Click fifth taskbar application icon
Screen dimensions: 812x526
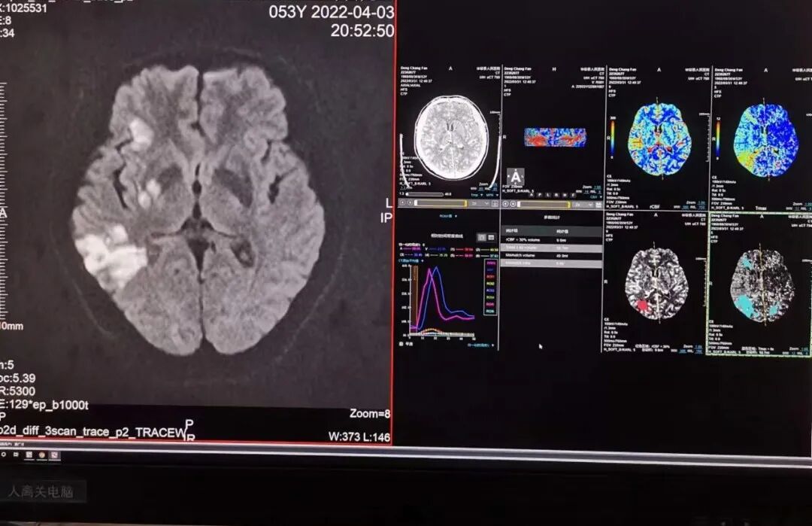(54, 455)
